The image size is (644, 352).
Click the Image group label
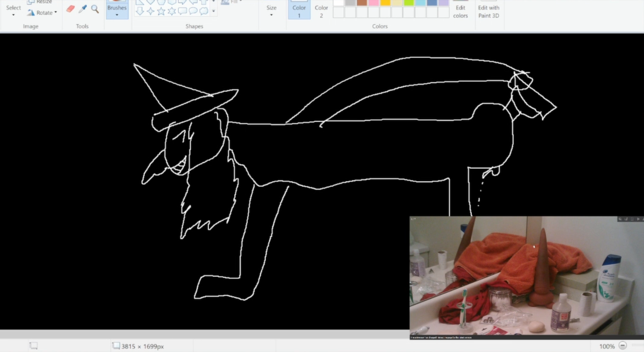coord(31,26)
